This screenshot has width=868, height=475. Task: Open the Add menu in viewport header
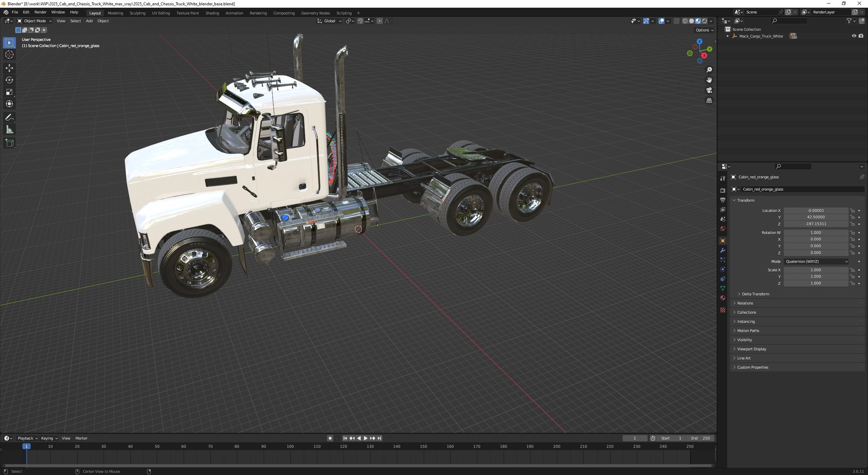pyautogui.click(x=89, y=21)
